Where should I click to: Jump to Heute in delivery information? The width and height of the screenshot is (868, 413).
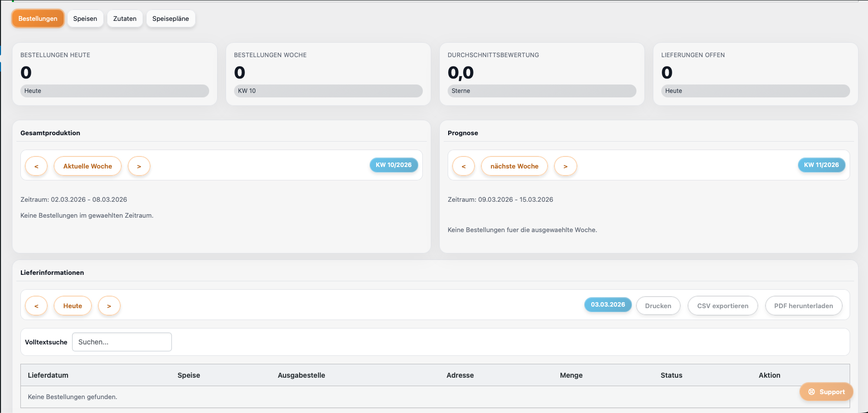(73, 306)
